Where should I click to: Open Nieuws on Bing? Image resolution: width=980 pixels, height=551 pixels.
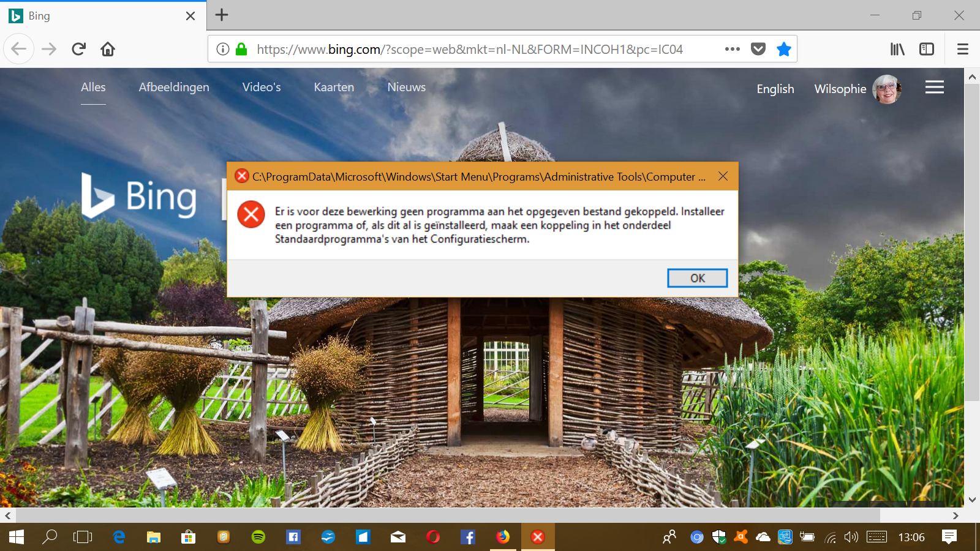tap(406, 87)
